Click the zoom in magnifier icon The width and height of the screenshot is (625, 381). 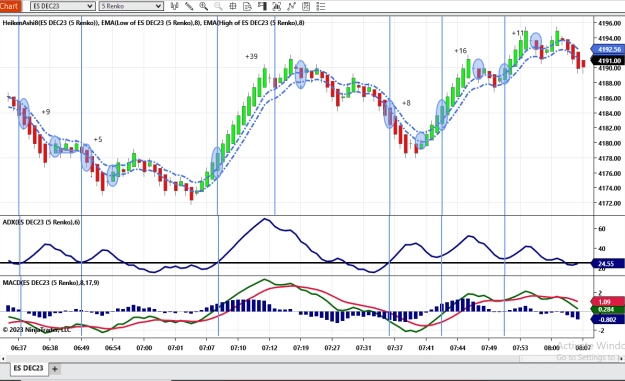point(203,6)
